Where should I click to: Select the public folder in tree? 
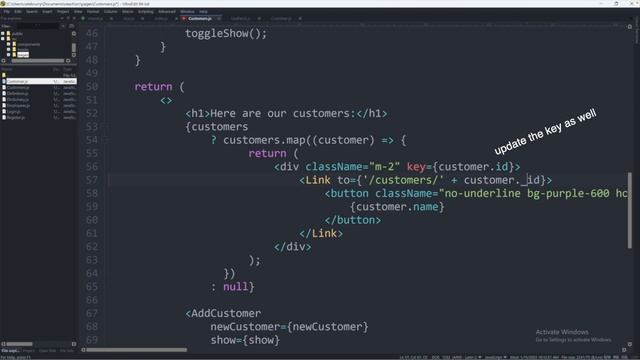(17, 34)
